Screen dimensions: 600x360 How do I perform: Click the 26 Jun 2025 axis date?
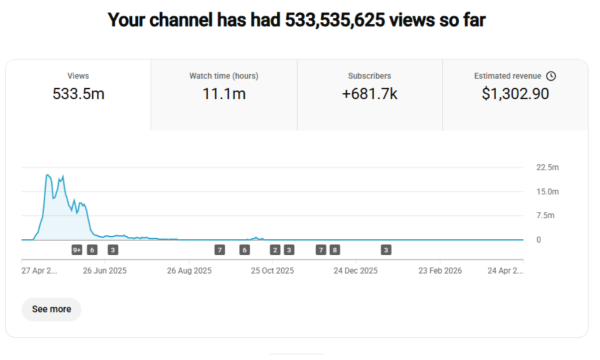click(105, 271)
